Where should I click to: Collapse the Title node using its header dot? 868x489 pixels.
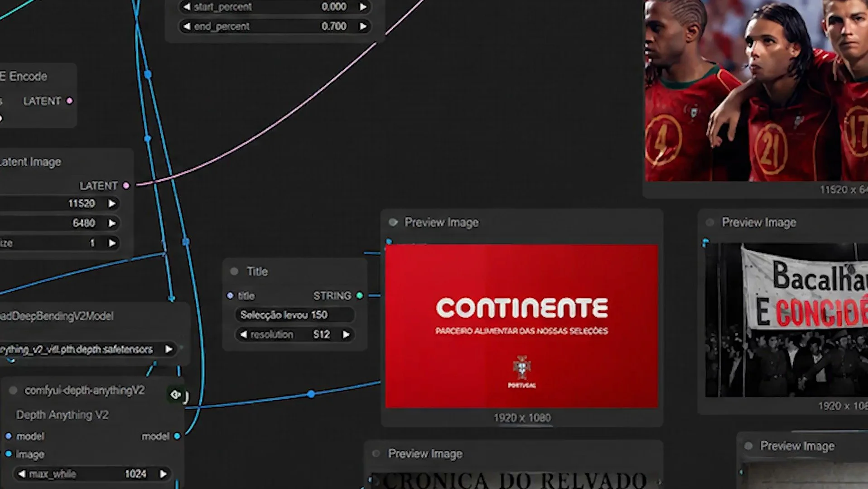[234, 271]
